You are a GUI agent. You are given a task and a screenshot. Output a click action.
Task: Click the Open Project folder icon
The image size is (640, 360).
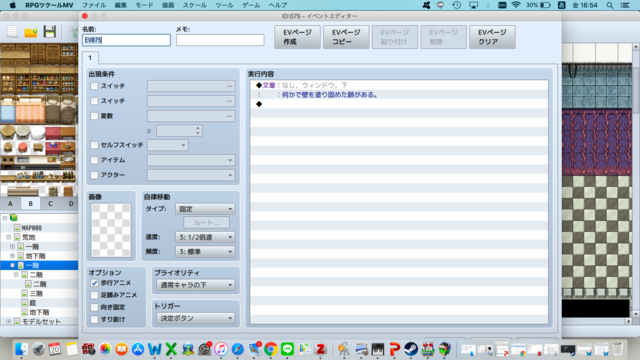[x=31, y=32]
